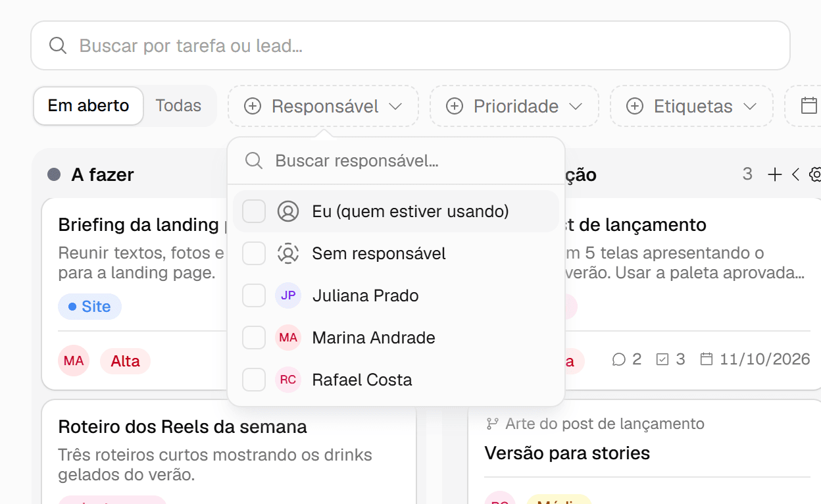This screenshot has width=821, height=504.
Task: Switch to the 'Todas' tab
Action: point(178,106)
